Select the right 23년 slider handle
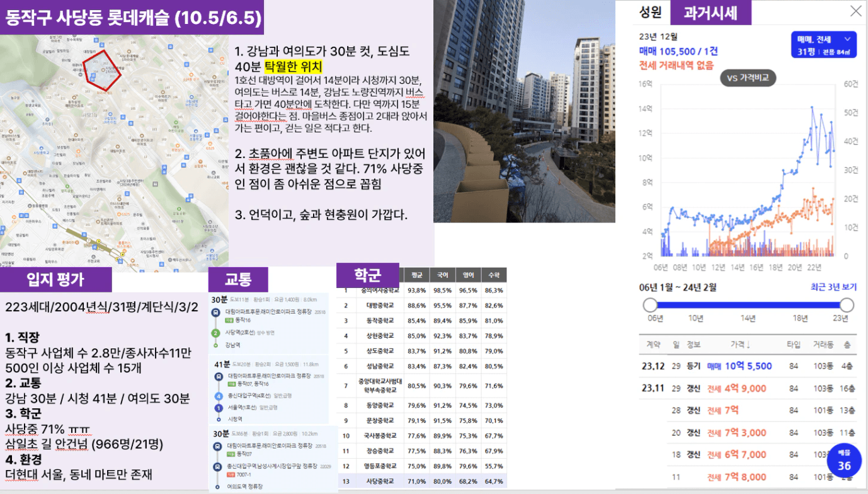868x494 pixels. tap(847, 306)
